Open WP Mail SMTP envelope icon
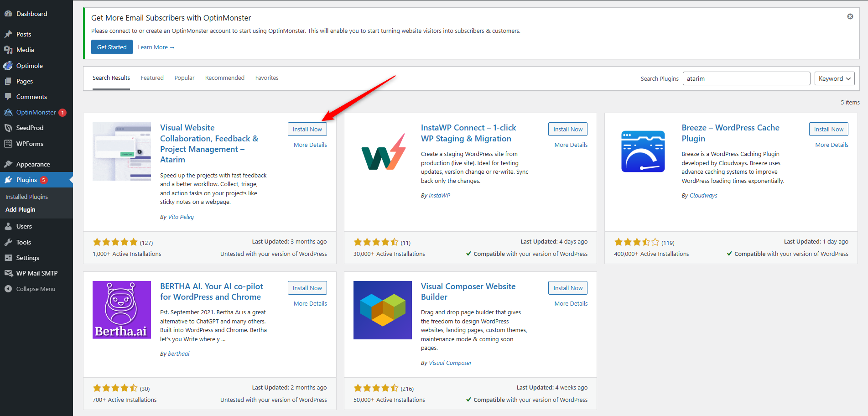Image resolution: width=868 pixels, height=416 pixels. (8, 273)
